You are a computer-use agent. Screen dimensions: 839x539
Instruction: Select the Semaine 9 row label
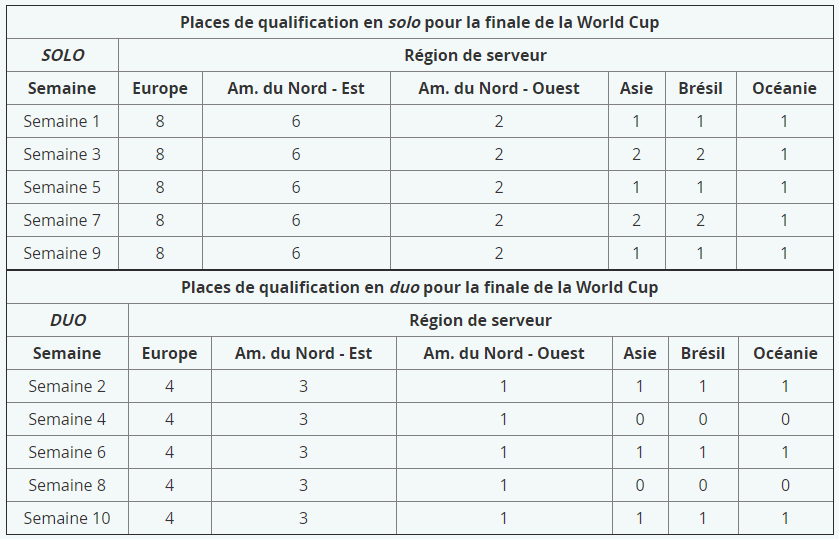pos(62,253)
